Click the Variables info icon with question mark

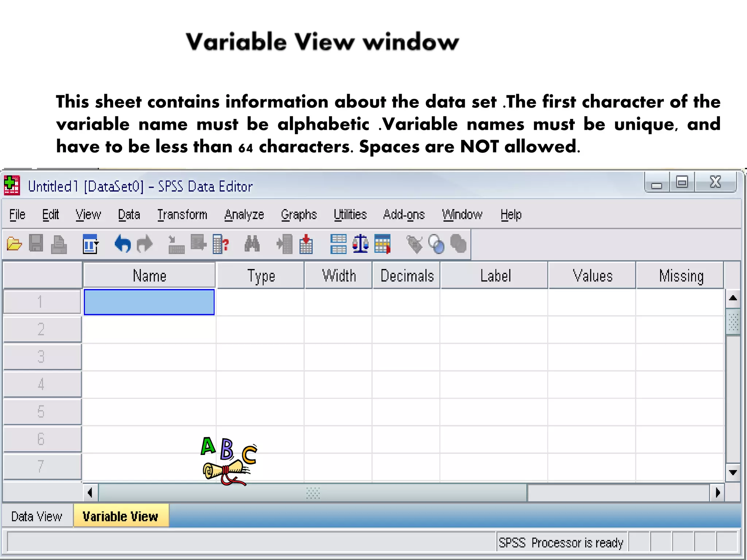point(221,244)
